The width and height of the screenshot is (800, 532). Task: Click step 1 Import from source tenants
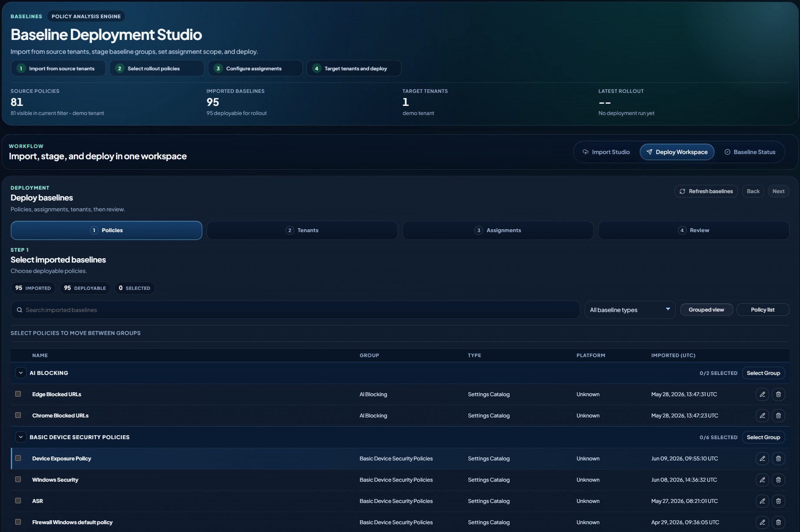tap(58, 69)
